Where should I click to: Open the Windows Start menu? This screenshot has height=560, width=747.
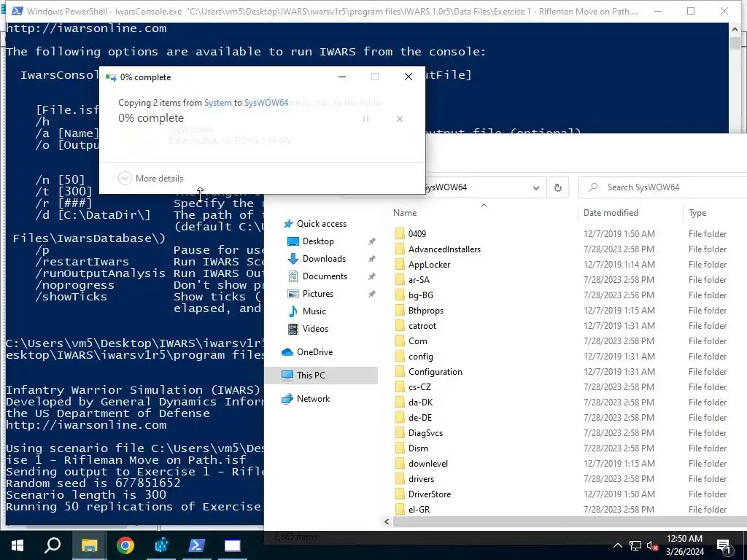(18, 545)
